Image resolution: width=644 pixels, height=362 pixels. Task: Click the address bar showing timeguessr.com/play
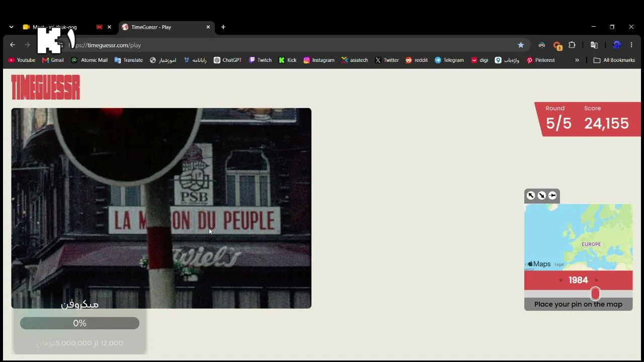[x=297, y=45]
